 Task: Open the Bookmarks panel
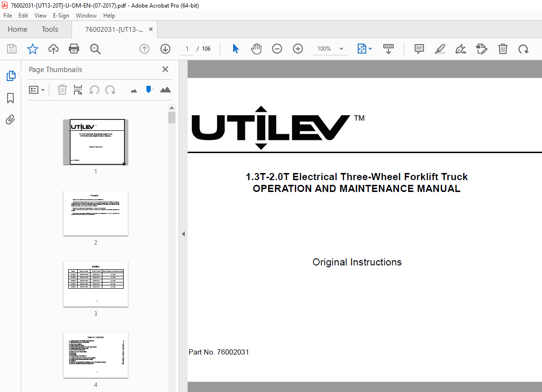tap(10, 98)
